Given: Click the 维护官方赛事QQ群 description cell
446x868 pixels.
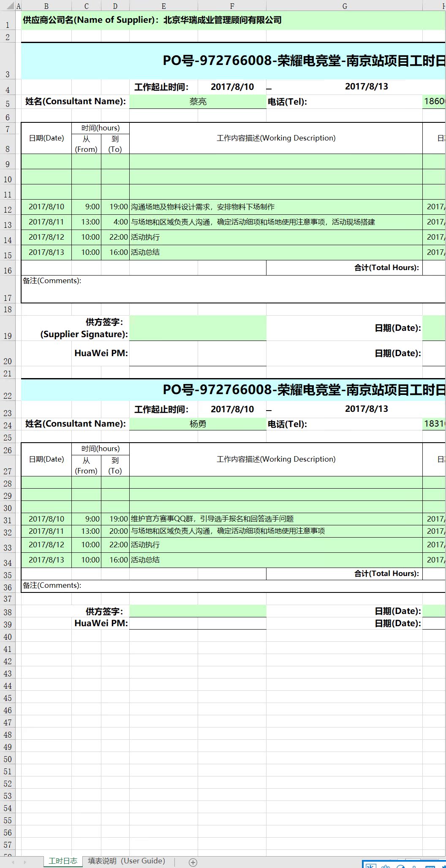Looking at the screenshot, I should point(276,519).
